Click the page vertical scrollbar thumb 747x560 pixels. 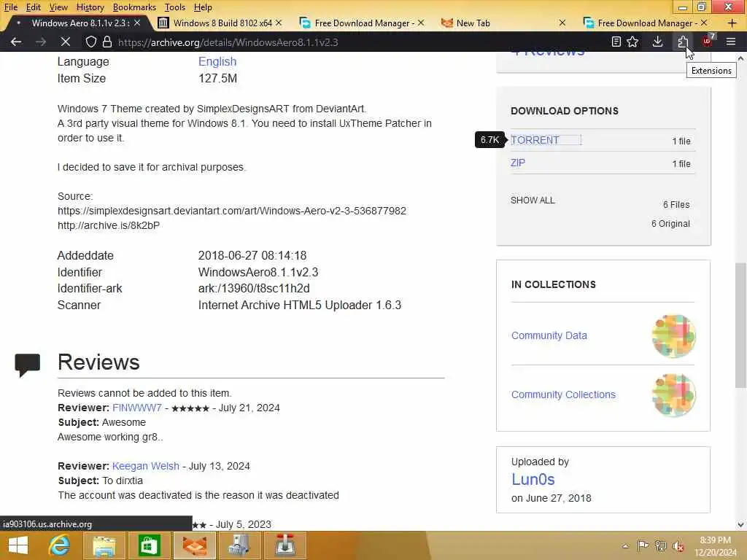[740, 324]
